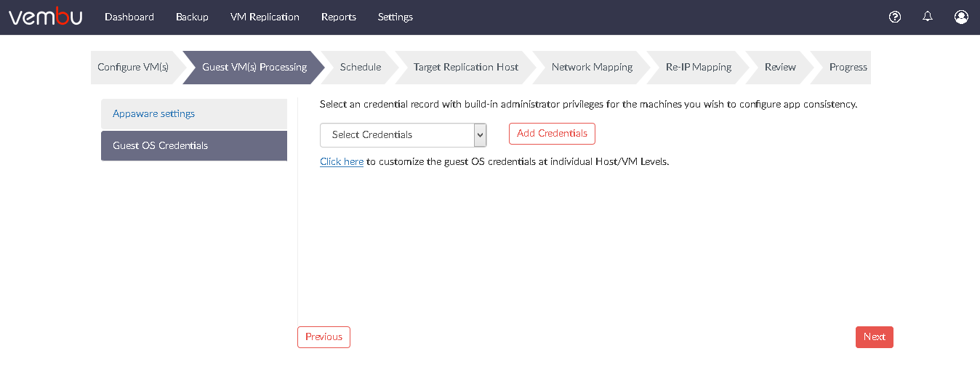View notifications via the bell icon
The image size is (980, 367).
pos(928,17)
